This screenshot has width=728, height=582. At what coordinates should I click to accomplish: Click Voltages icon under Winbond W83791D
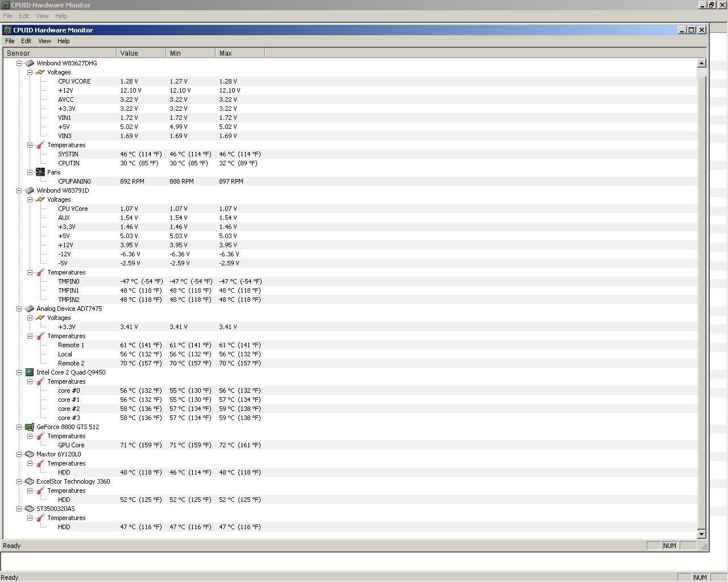coord(40,199)
